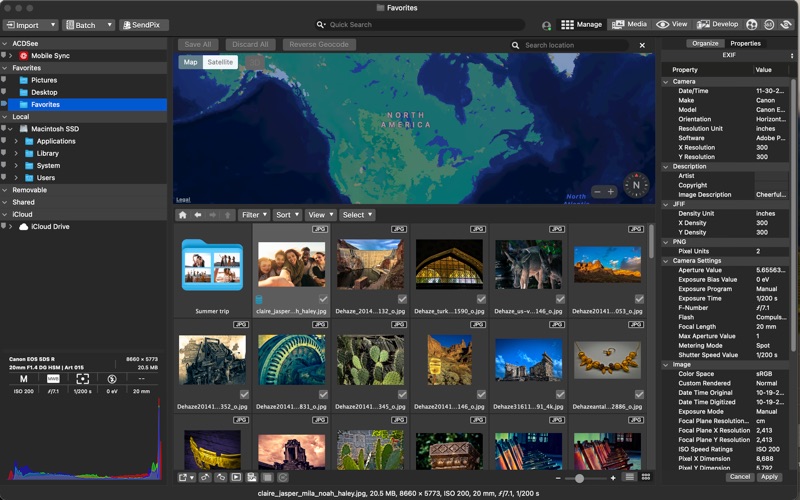Screen dimensions: 800x500
Task: Zoom in on the map with the plus button
Action: pyautogui.click(x=611, y=191)
